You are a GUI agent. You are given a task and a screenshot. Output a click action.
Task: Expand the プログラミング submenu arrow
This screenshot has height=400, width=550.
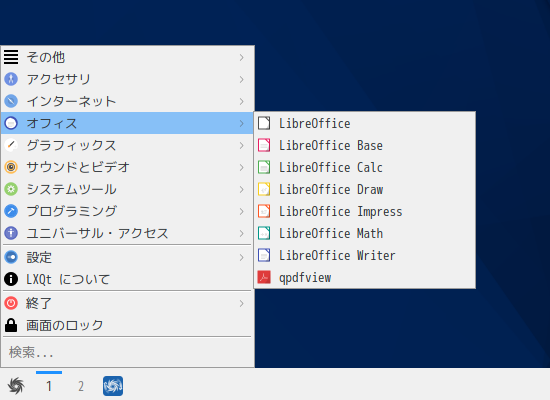click(x=241, y=211)
